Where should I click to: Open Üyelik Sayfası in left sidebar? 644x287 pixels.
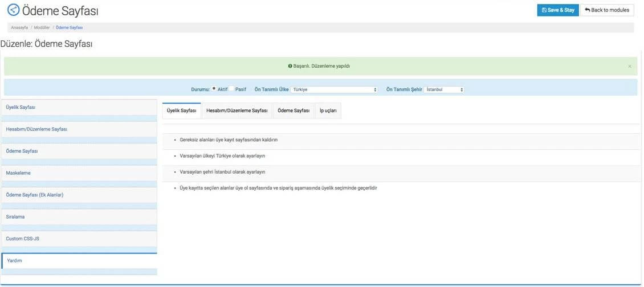point(79,107)
